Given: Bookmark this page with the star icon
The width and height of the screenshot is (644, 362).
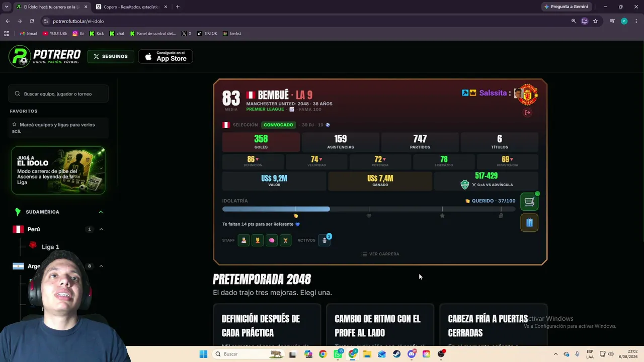Looking at the screenshot, I should (x=595, y=21).
